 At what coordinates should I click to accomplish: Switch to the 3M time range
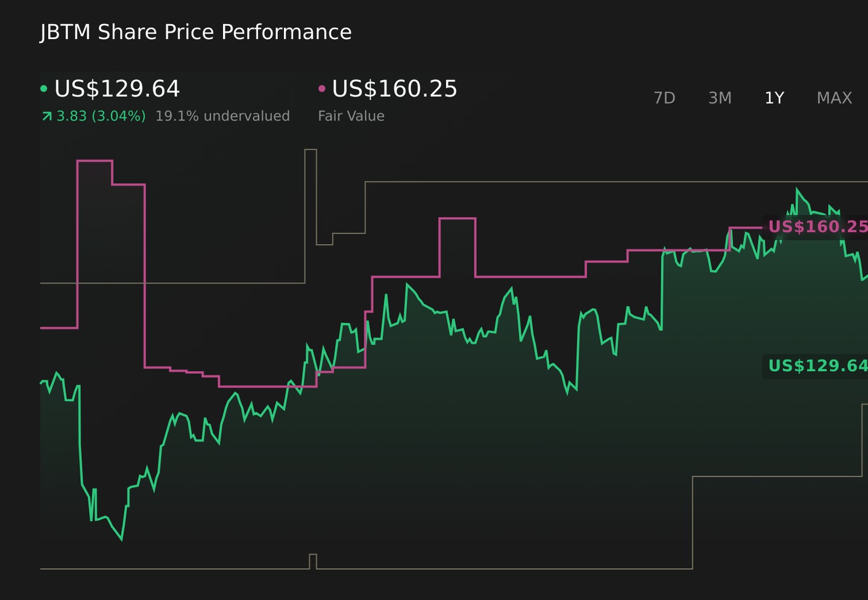[x=720, y=98]
